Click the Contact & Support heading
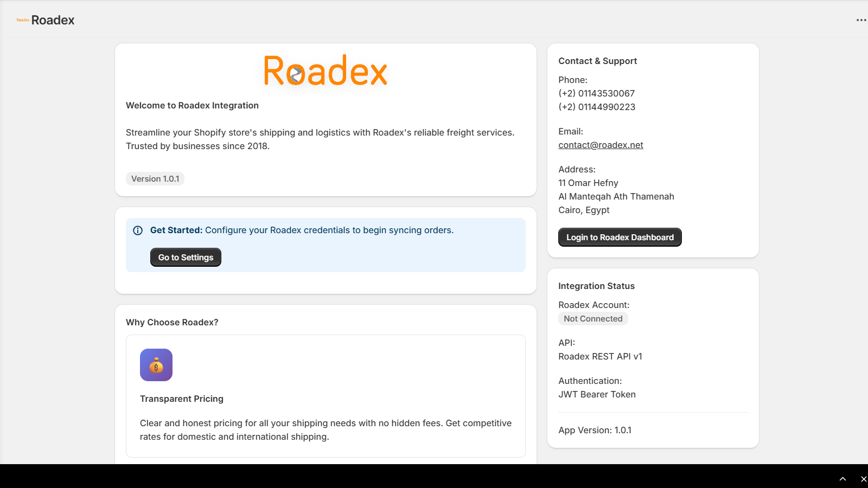 coord(597,61)
